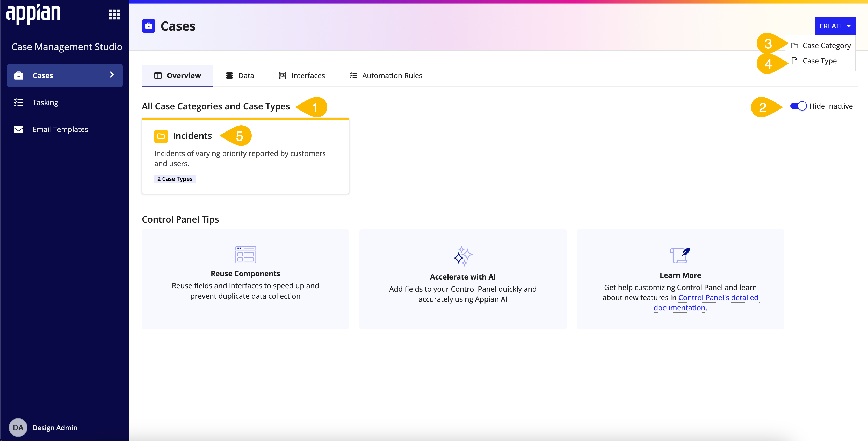The image size is (868, 441).
Task: Click the yellow Incidents folder icon
Action: tap(161, 136)
